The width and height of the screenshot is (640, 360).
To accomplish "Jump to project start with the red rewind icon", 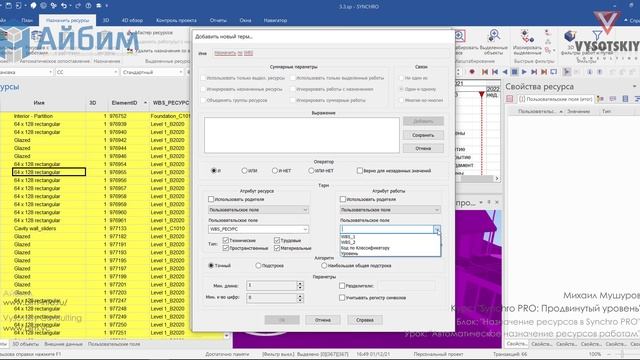I will point(485,72).
